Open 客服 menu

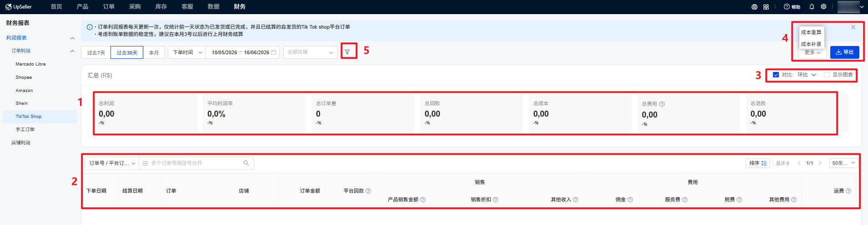point(187,7)
